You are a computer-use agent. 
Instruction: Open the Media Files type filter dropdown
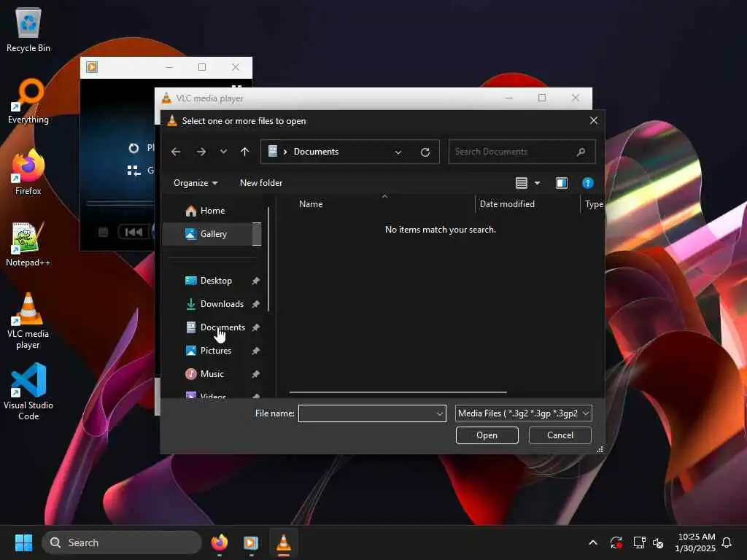[524, 413]
